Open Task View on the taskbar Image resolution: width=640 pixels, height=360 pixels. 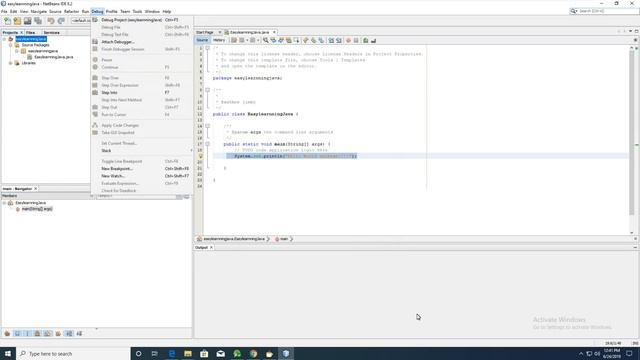click(x=155, y=353)
